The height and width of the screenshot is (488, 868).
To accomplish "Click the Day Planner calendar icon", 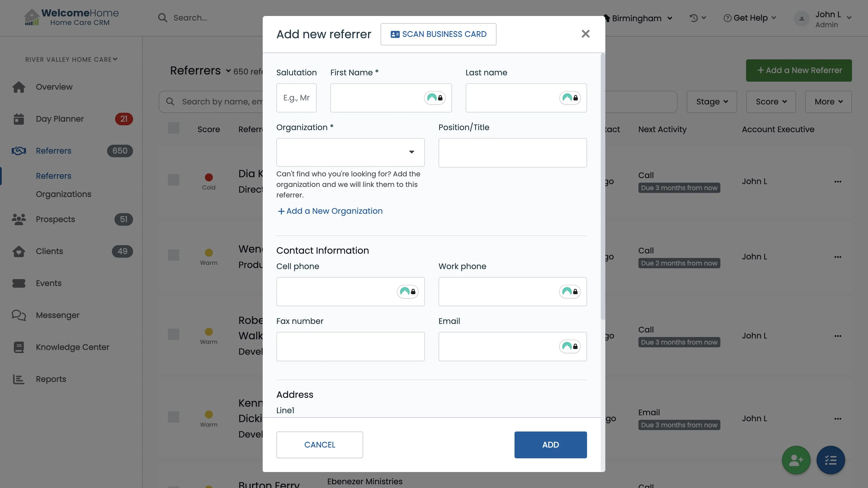I will pos(19,119).
